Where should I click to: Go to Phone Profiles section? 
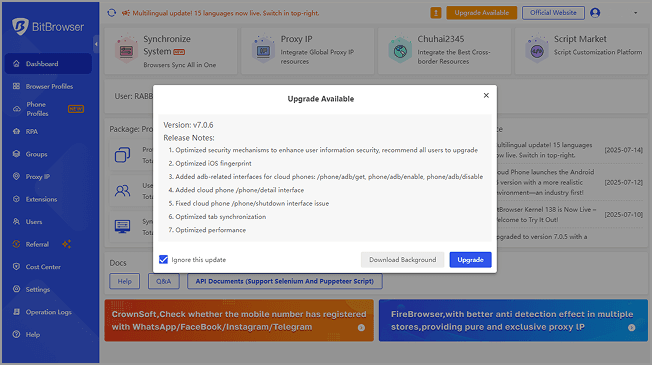[48, 109]
